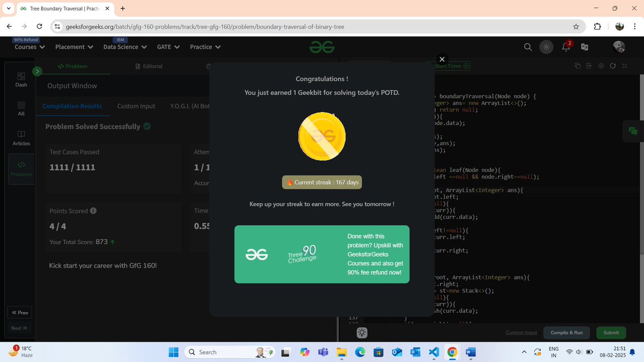The height and width of the screenshot is (362, 644).
Task: Expand the Courses dropdown
Action: click(x=30, y=47)
